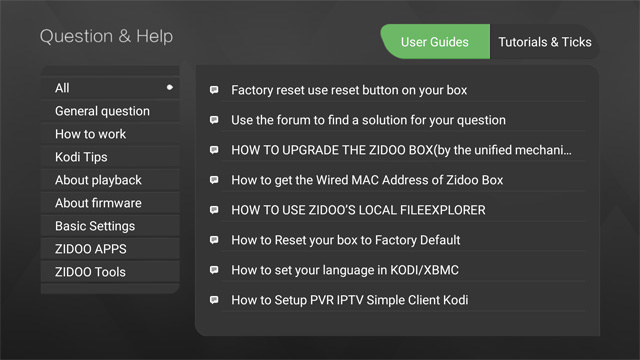Choose the Kodi Tips category

pyautogui.click(x=110, y=157)
